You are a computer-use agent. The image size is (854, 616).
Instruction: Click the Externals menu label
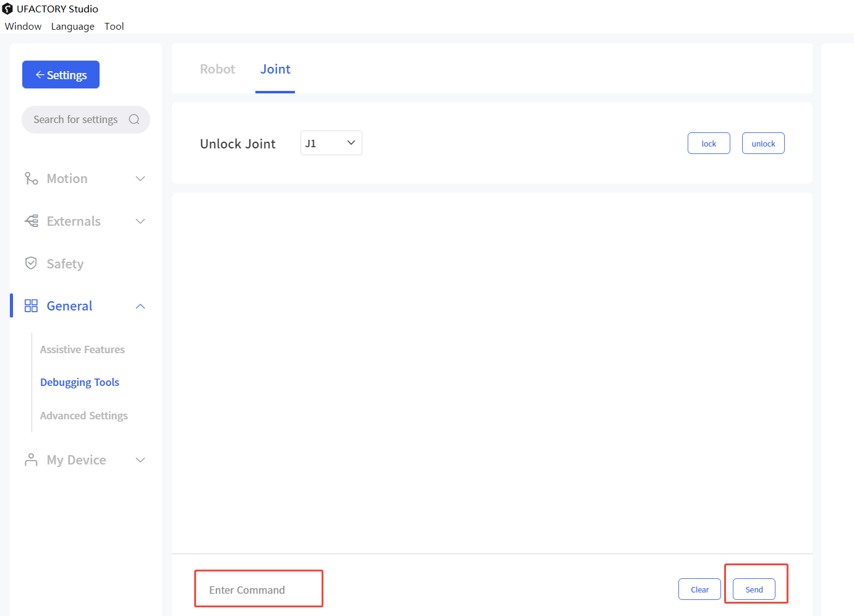(x=74, y=221)
